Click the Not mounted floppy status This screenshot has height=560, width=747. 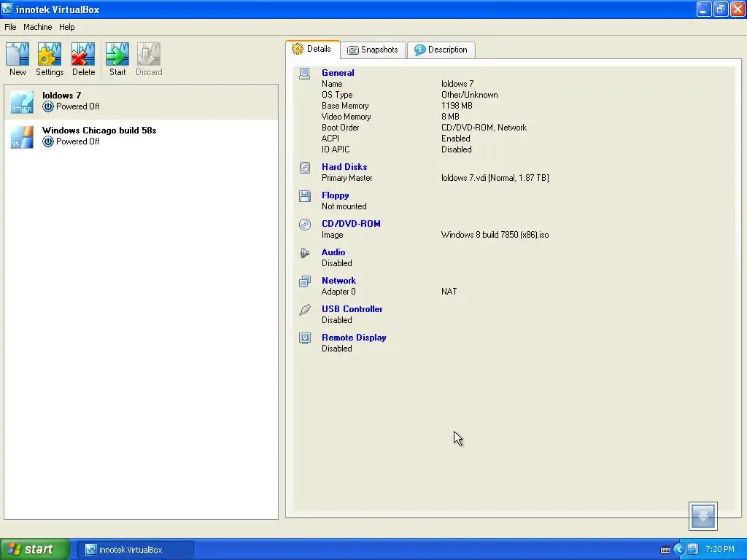(344, 206)
